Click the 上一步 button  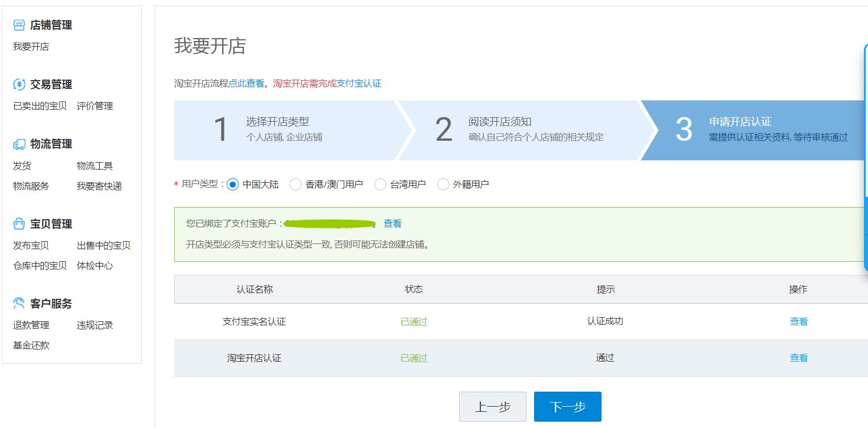point(493,406)
